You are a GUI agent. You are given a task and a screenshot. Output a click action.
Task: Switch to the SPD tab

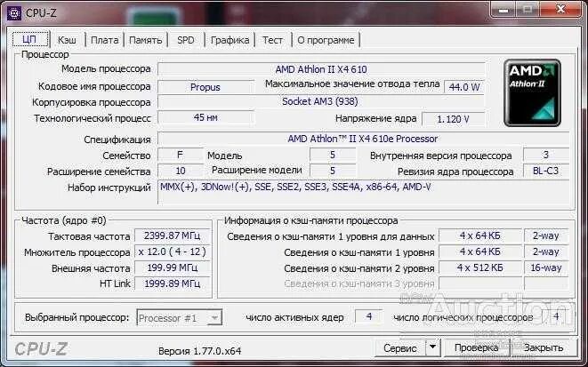click(186, 40)
